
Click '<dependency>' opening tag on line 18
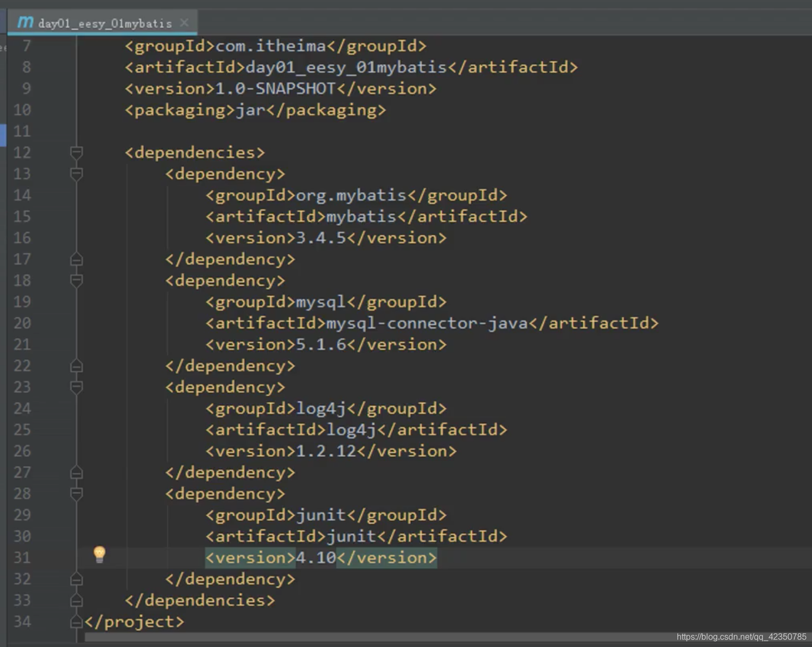coord(225,280)
